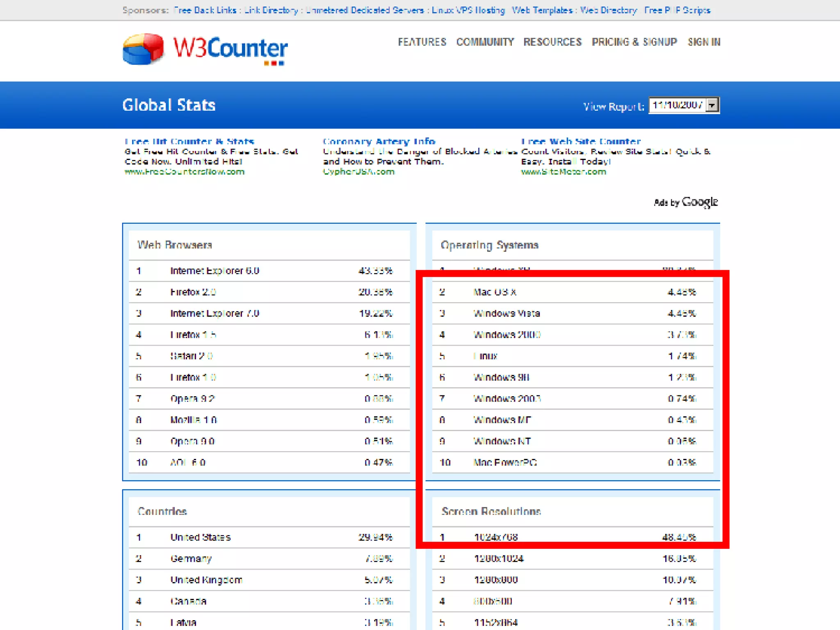Click the SIGN IN link

pyautogui.click(x=704, y=42)
